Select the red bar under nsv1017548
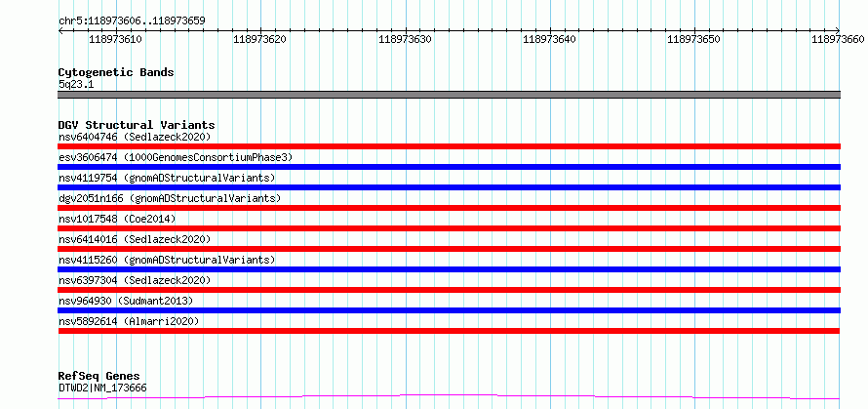This screenshot has width=868, height=409. point(449,228)
